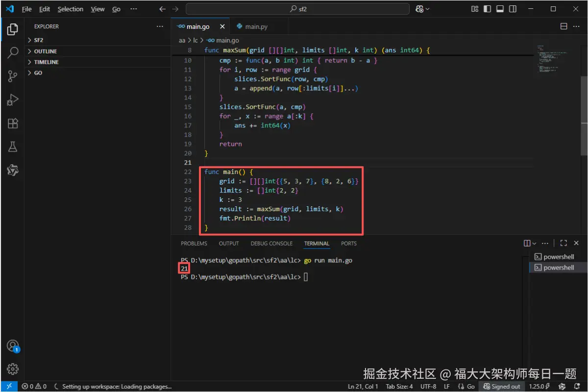This screenshot has height=392, width=588.
Task: Open remote window button in status bar
Action: 9,387
